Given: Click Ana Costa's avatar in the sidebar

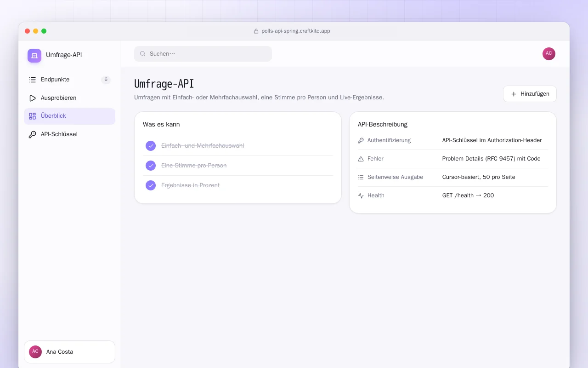Looking at the screenshot, I should 35,352.
